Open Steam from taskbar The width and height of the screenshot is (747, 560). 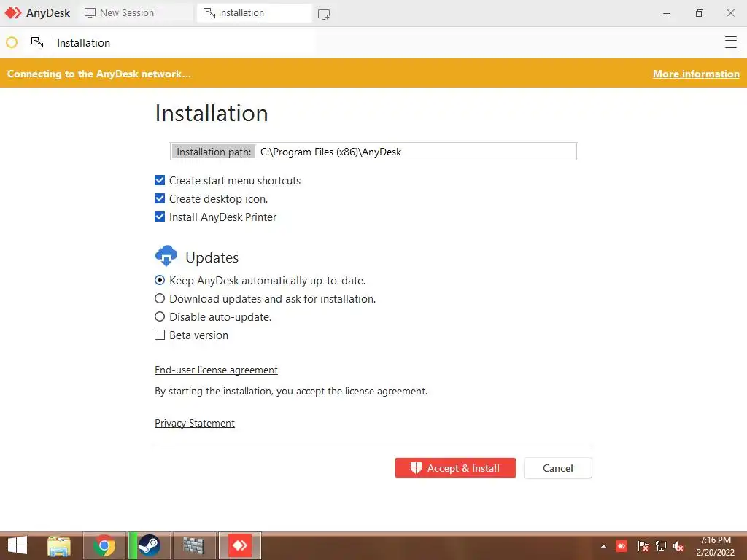tap(150, 545)
